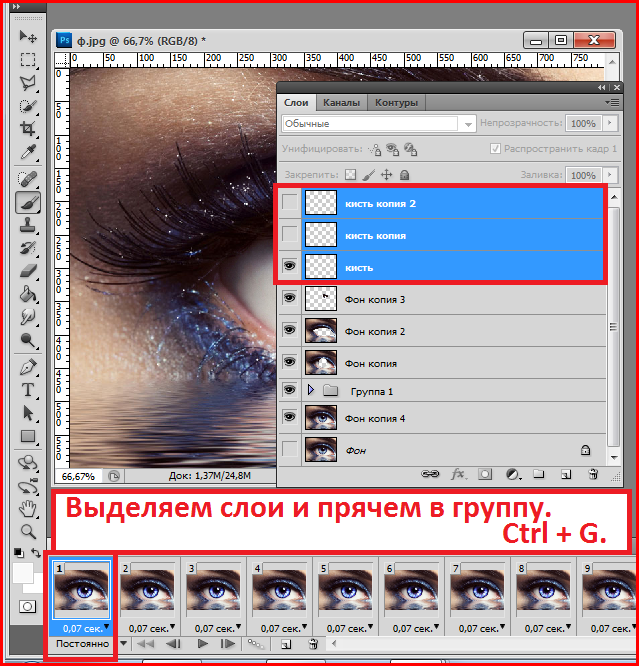Select the Dodge tool

pos(28,340)
